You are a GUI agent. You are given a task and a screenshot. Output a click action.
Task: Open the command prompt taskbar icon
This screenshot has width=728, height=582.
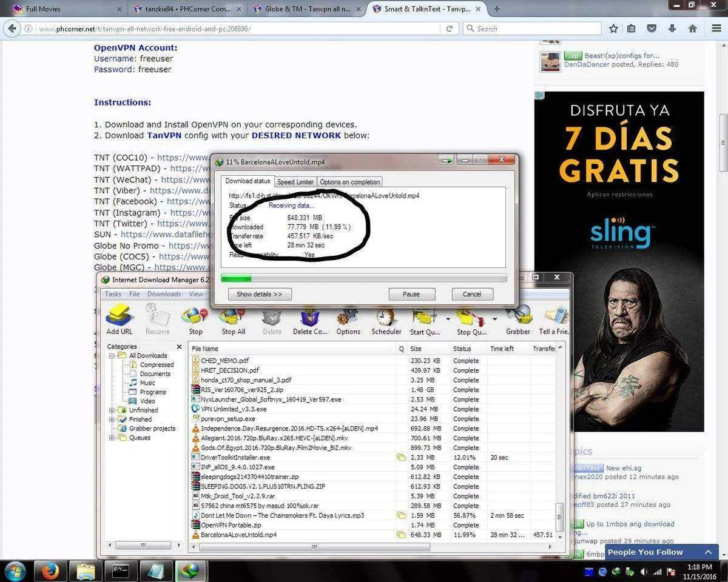point(121,571)
